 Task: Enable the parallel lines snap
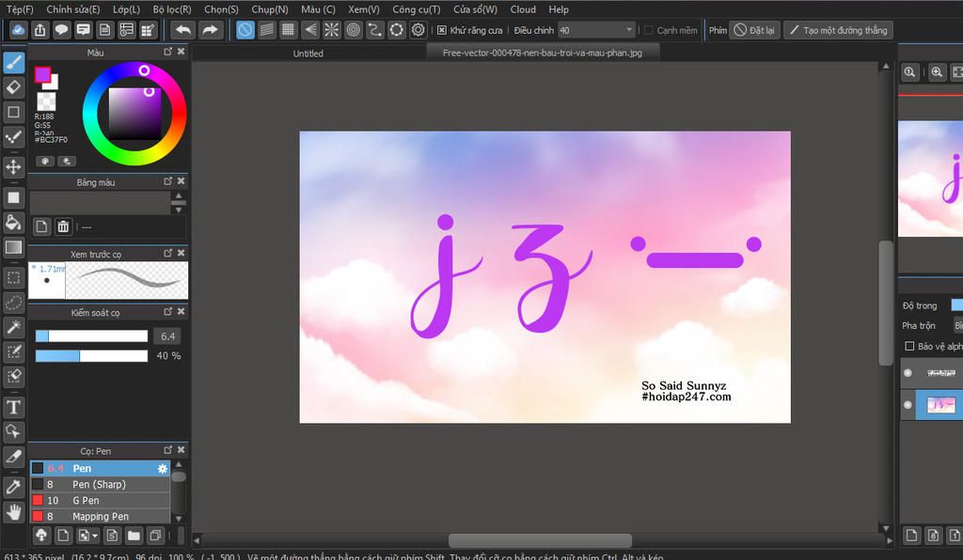(266, 29)
